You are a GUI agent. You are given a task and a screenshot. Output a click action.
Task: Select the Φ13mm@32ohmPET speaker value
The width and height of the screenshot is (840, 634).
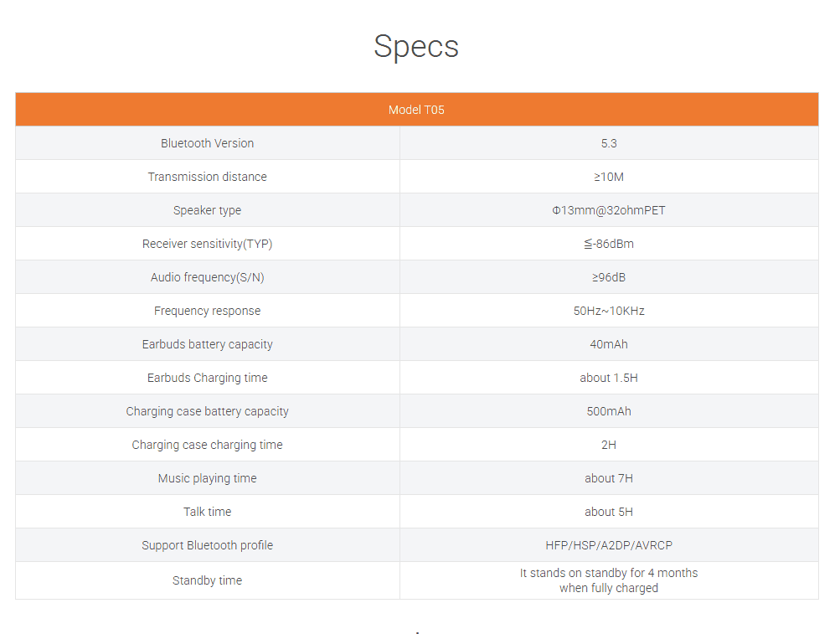point(609,210)
